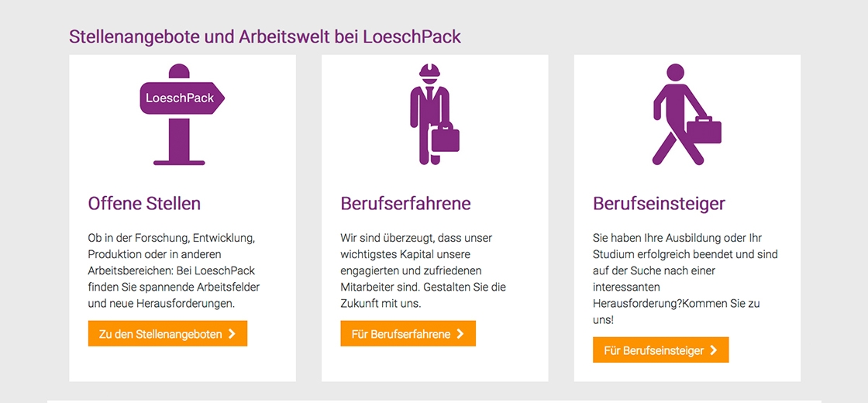This screenshot has height=403, width=868.
Task: Click the briefcase held by the hard-hat worker
Action: 445,138
